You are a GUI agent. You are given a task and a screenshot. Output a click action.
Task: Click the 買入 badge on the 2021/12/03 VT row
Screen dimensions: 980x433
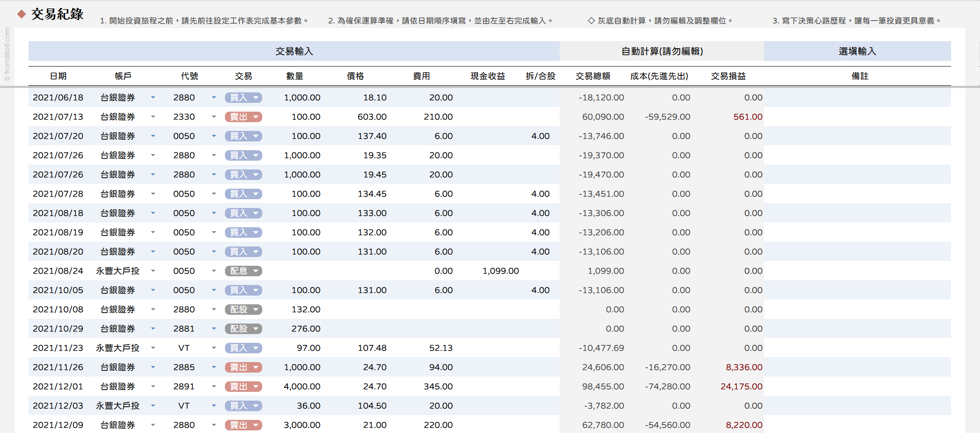(243, 405)
